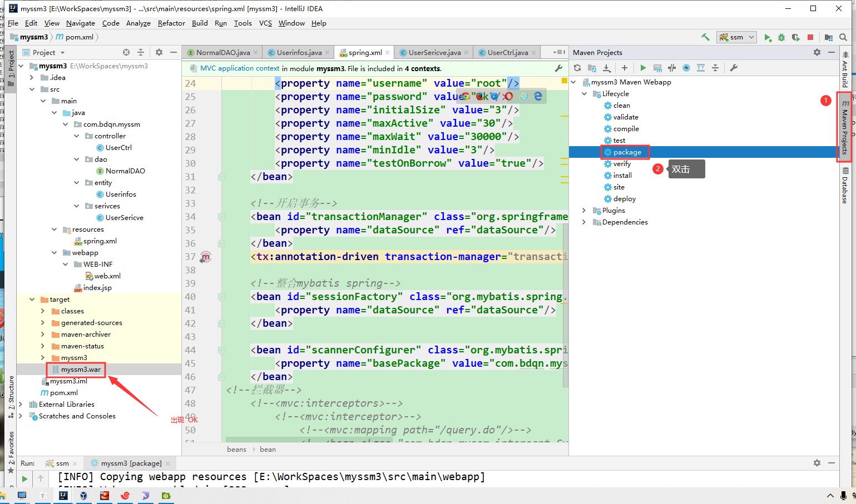Click the yellow inspection status indicator in editor
The width and height of the screenshot is (856, 504).
click(565, 81)
